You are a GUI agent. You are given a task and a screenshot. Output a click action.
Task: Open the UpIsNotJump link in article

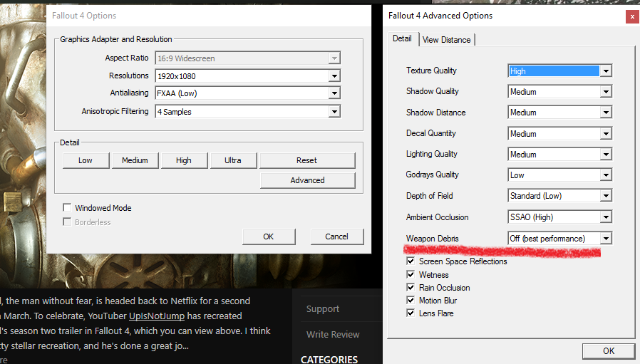[157, 316]
